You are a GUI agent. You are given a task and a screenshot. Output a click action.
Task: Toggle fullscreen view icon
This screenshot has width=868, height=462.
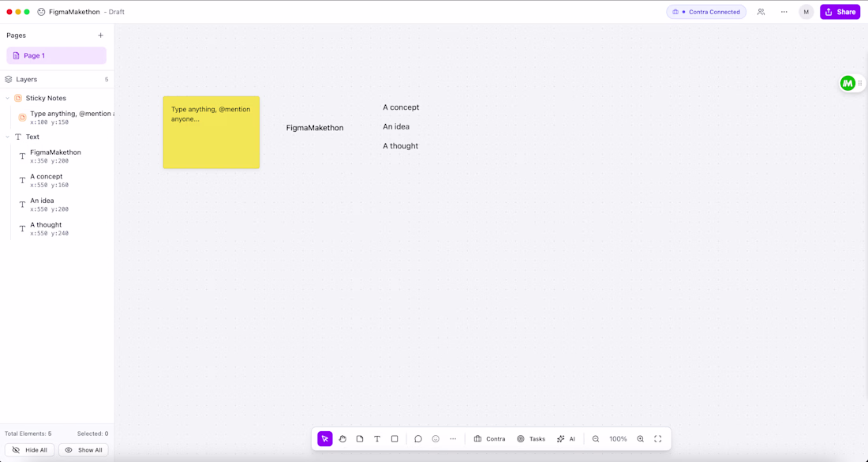[x=657, y=439]
